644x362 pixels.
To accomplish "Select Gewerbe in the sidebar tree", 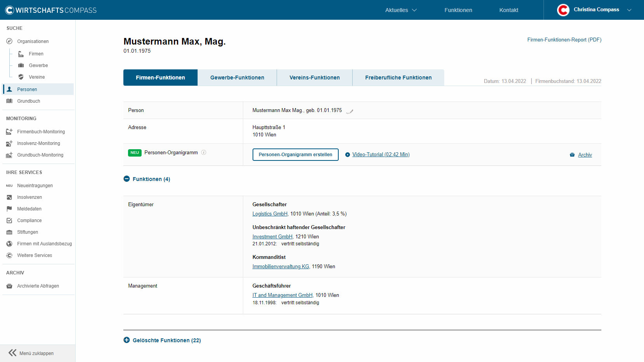I will coord(38,66).
